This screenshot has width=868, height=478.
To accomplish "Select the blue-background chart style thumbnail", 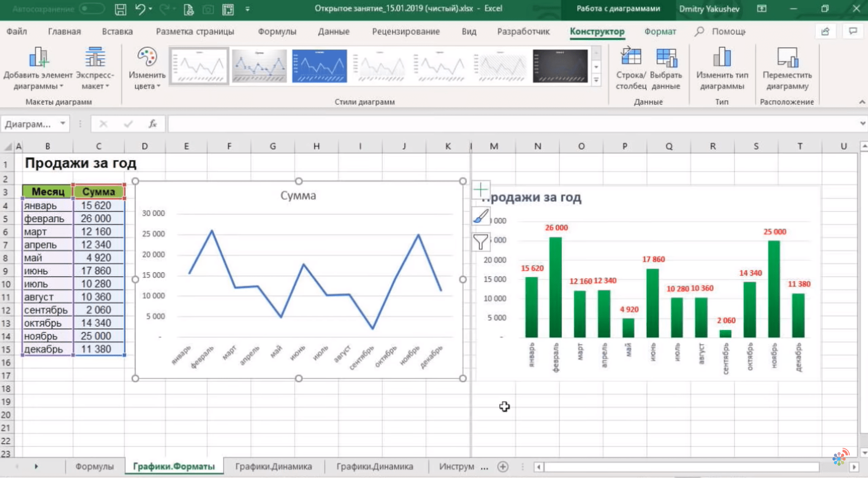I will 319,66.
